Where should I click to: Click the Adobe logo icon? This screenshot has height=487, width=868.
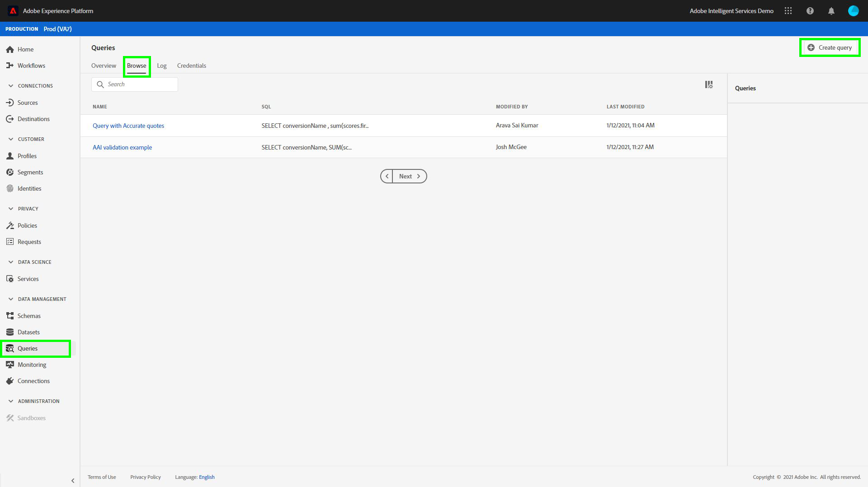pos(13,11)
